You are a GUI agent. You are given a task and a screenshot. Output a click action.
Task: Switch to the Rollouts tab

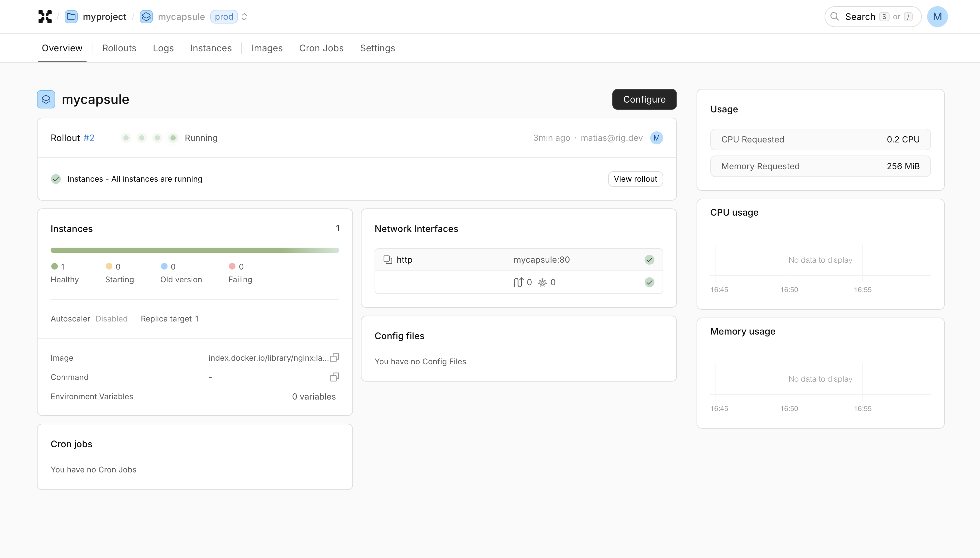point(119,48)
